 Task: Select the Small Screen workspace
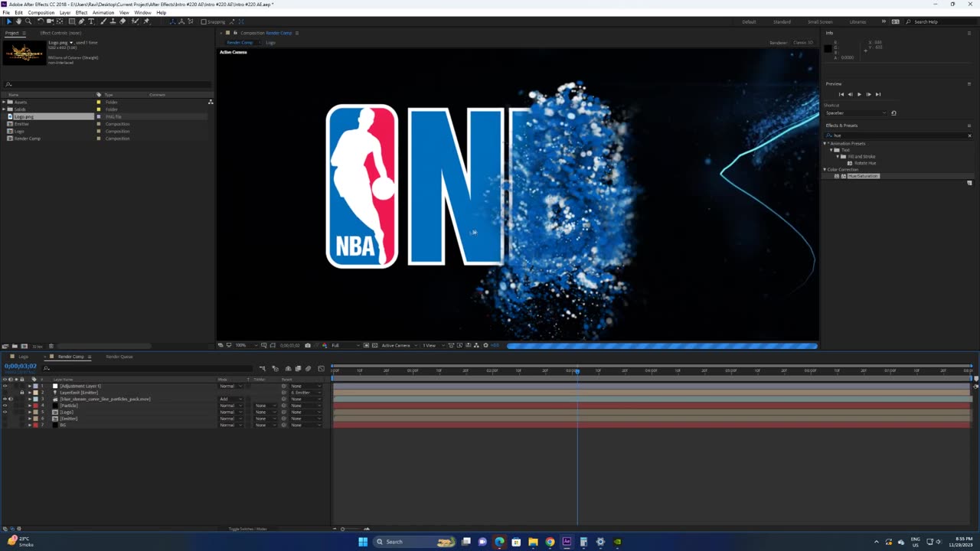tap(820, 21)
